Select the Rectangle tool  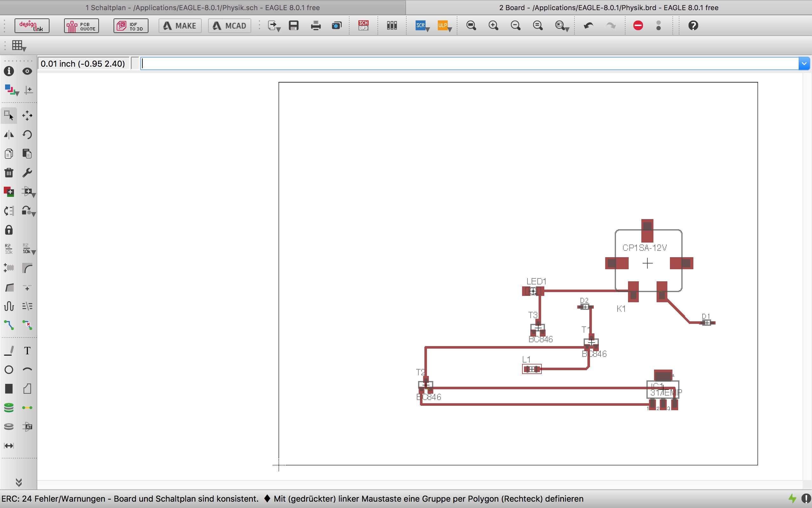click(9, 389)
